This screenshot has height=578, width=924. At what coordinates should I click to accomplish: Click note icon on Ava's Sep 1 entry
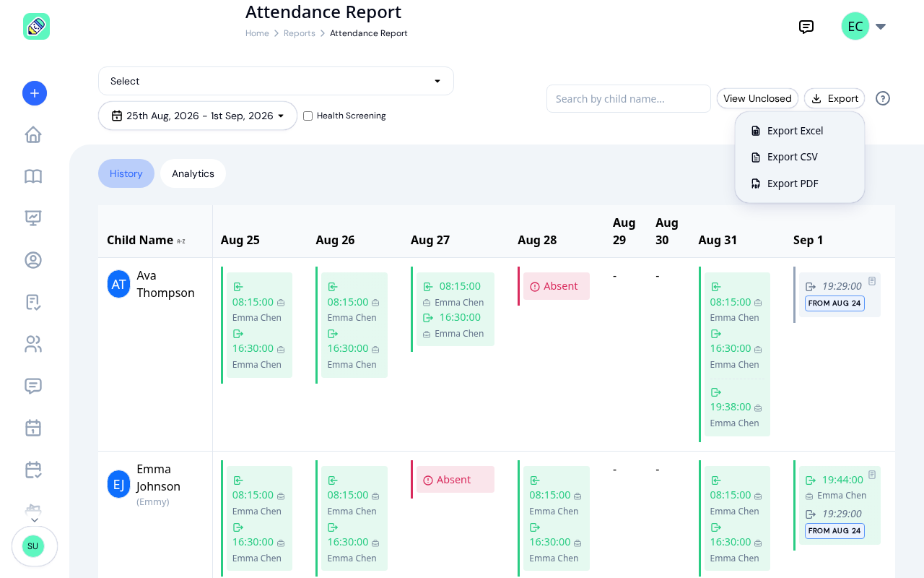[872, 281]
